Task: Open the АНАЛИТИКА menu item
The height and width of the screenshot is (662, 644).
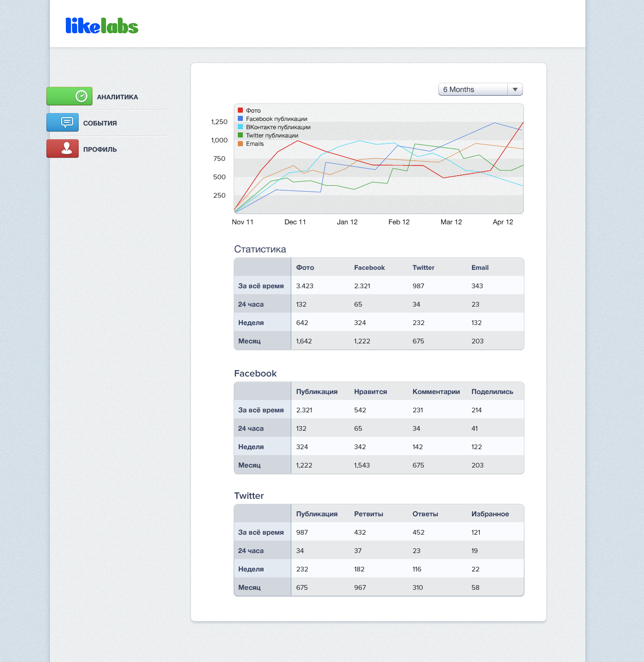Action: point(117,97)
